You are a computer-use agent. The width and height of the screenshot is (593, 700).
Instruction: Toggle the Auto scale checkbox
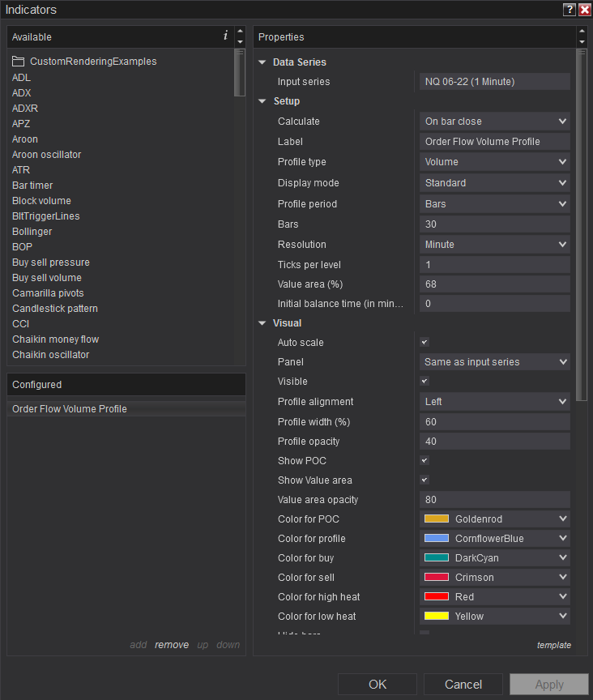pyautogui.click(x=424, y=343)
